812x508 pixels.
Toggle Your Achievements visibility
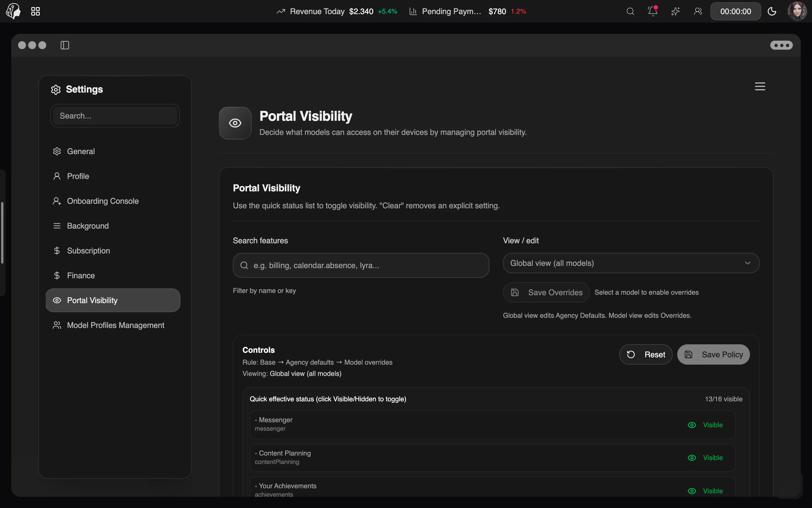point(705,491)
